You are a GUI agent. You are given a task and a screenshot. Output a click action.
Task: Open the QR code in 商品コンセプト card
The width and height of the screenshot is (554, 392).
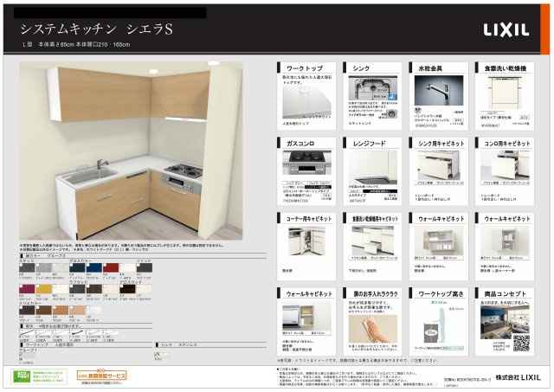click(x=521, y=344)
